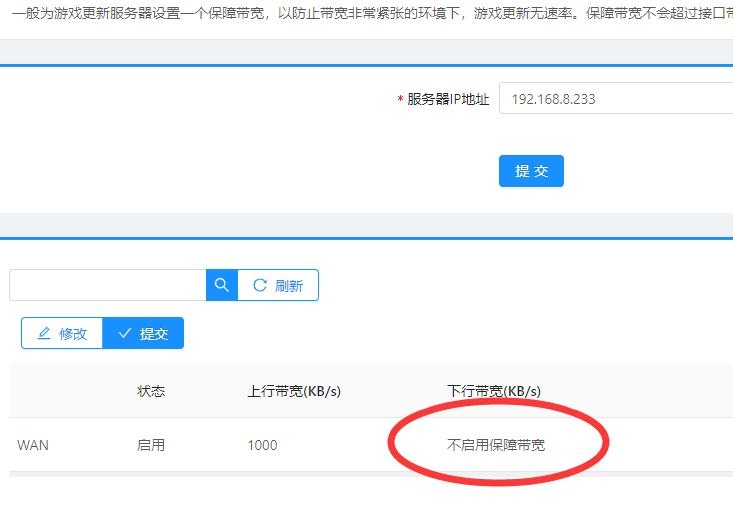Viewport: 733px width, 518px height.
Task: Click the refresh arrow icon beside 刷新
Action: [260, 285]
